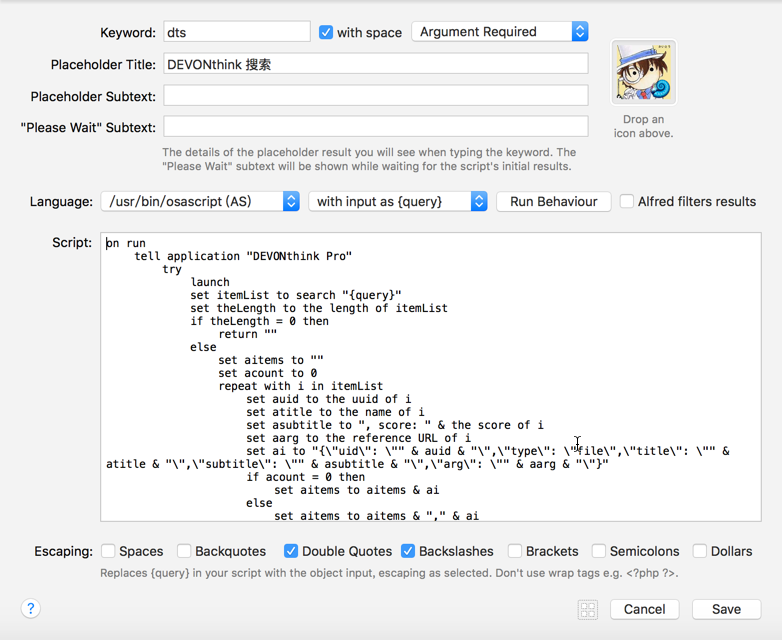Enable Semicolons escaping checkbox
Image resolution: width=782 pixels, height=640 pixels.
[x=598, y=551]
